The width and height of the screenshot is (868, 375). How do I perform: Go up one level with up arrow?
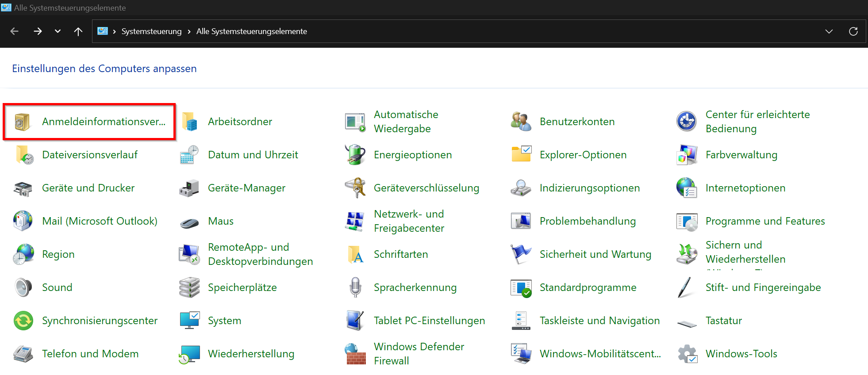(78, 31)
